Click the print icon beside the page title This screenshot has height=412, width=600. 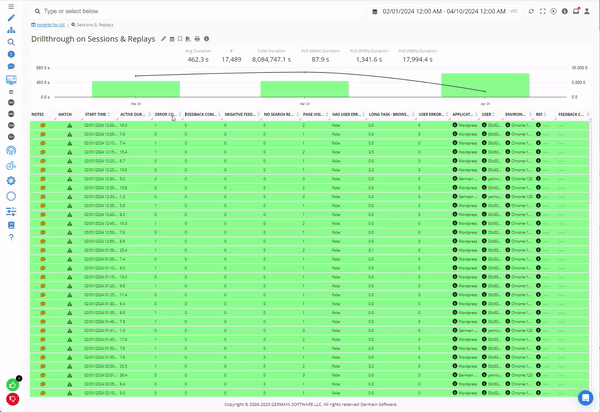pyautogui.click(x=197, y=38)
